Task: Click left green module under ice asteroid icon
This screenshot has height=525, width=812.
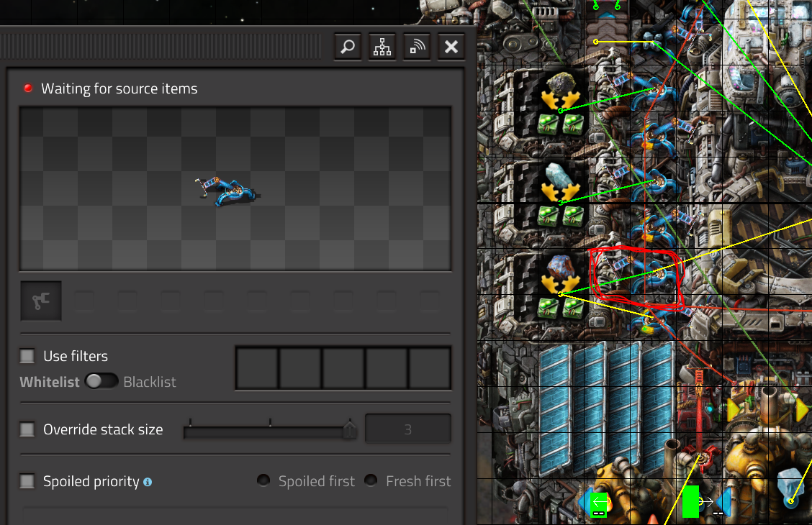Action: pyautogui.click(x=549, y=216)
